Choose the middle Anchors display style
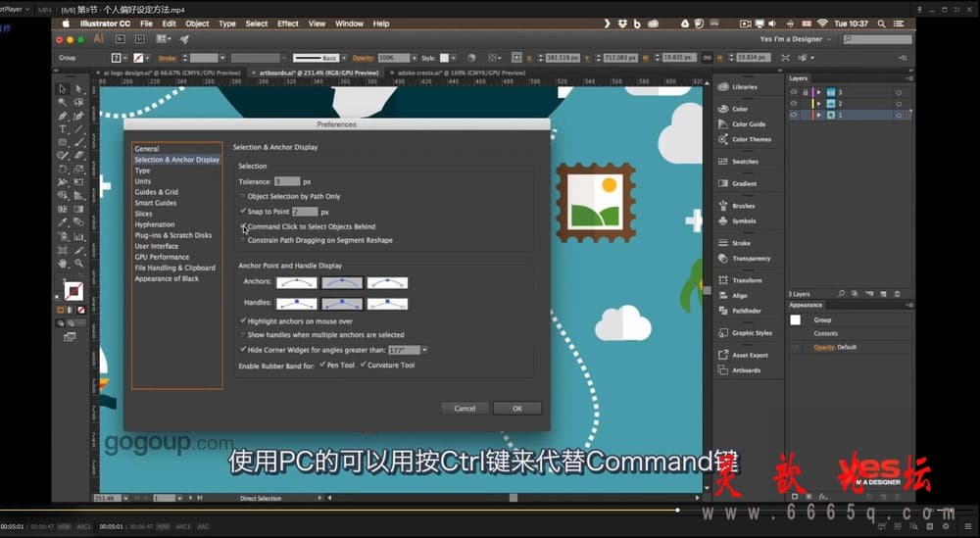The height and width of the screenshot is (538, 980). [342, 282]
